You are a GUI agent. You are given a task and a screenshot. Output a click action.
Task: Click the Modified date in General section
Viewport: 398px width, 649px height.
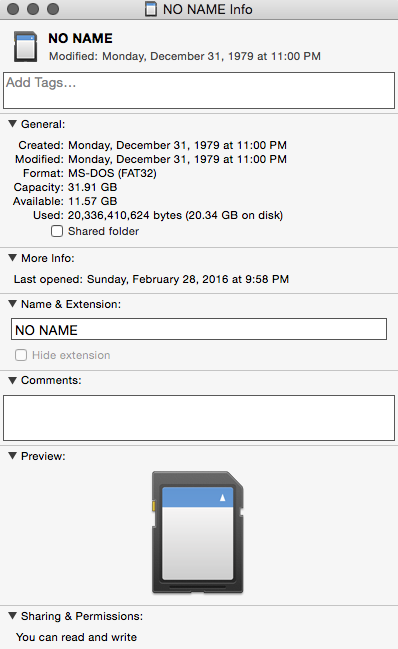click(177, 159)
